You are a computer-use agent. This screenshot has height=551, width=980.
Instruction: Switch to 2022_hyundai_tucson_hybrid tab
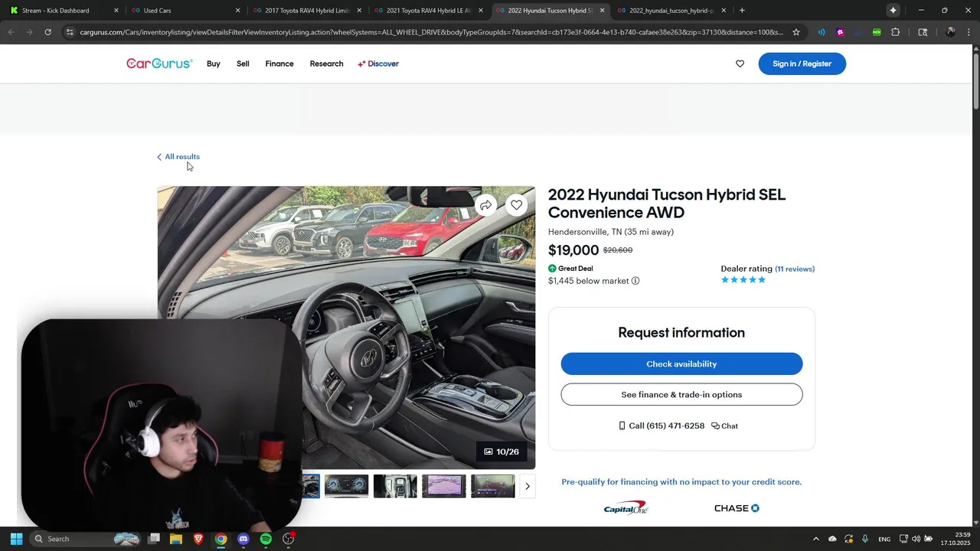pyautogui.click(x=671, y=11)
